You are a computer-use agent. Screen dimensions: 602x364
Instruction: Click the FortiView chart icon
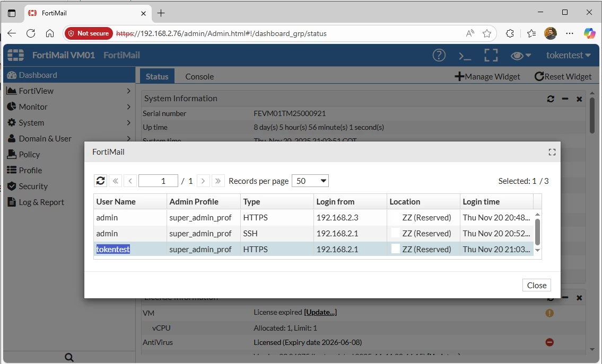[12, 91]
